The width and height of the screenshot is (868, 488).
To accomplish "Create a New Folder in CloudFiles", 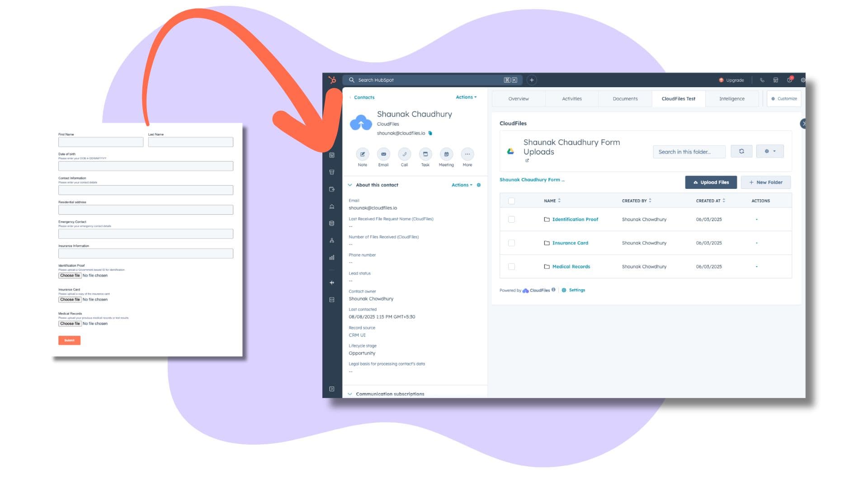I will [x=765, y=182].
